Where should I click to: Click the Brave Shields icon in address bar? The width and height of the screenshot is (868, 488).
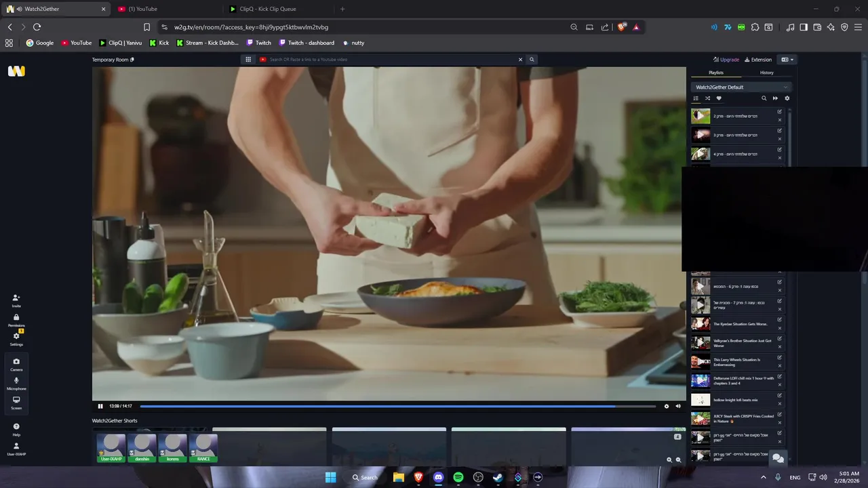[622, 27]
